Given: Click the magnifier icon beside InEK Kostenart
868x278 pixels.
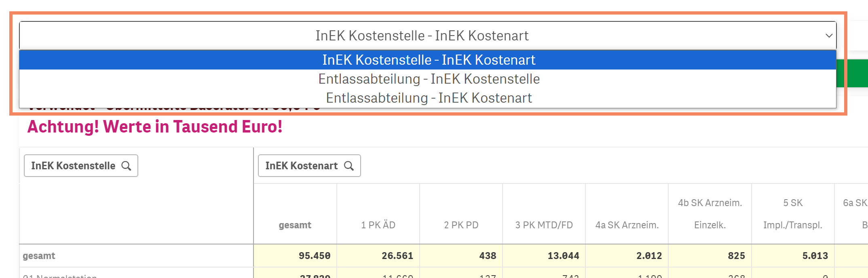Looking at the screenshot, I should point(348,166).
